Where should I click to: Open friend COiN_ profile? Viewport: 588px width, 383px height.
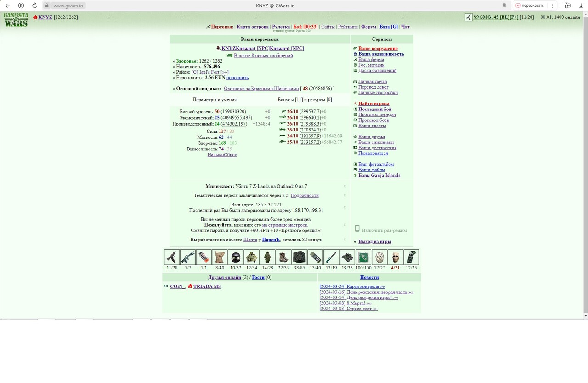[177, 286]
